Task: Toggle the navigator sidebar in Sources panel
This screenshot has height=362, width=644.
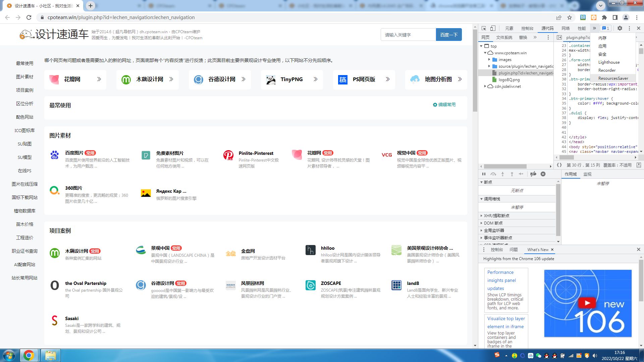Action: pyautogui.click(x=559, y=37)
